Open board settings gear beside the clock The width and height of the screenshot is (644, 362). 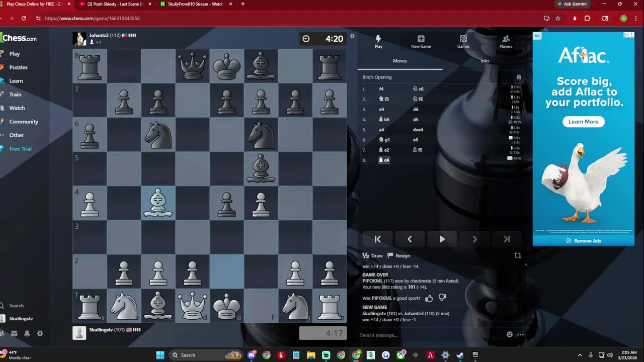[x=352, y=36]
